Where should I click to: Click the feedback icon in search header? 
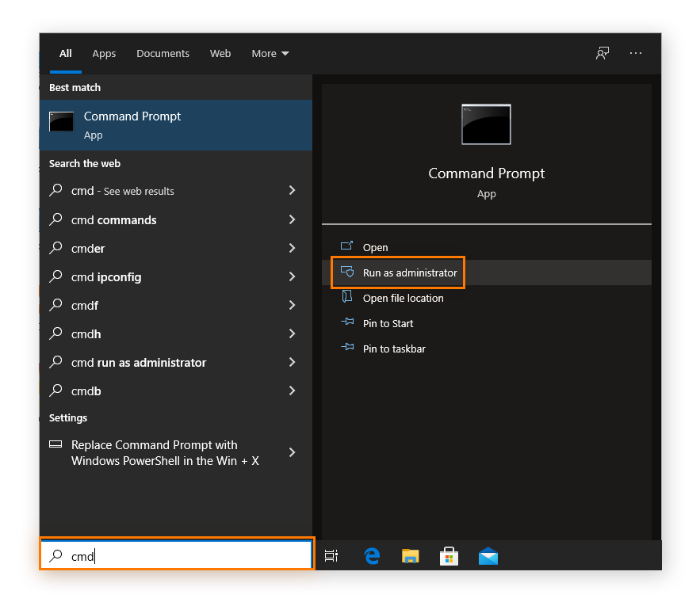tap(602, 53)
